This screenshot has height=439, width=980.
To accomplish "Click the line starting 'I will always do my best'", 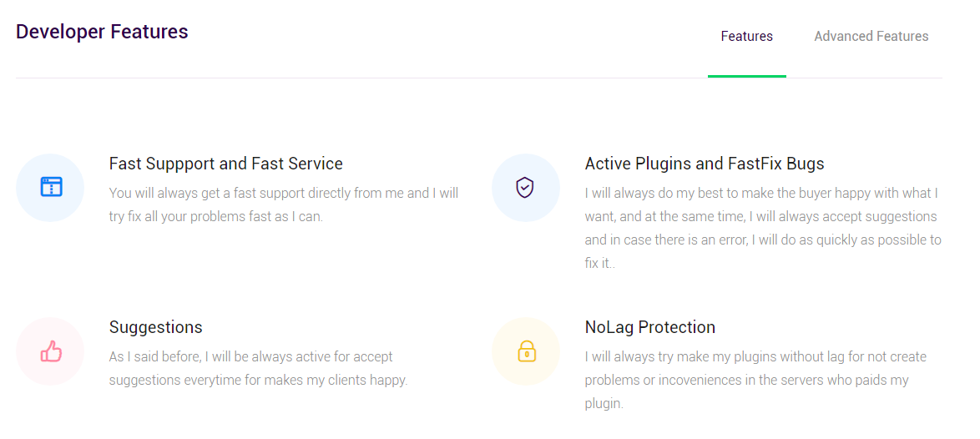I will pos(761,194).
